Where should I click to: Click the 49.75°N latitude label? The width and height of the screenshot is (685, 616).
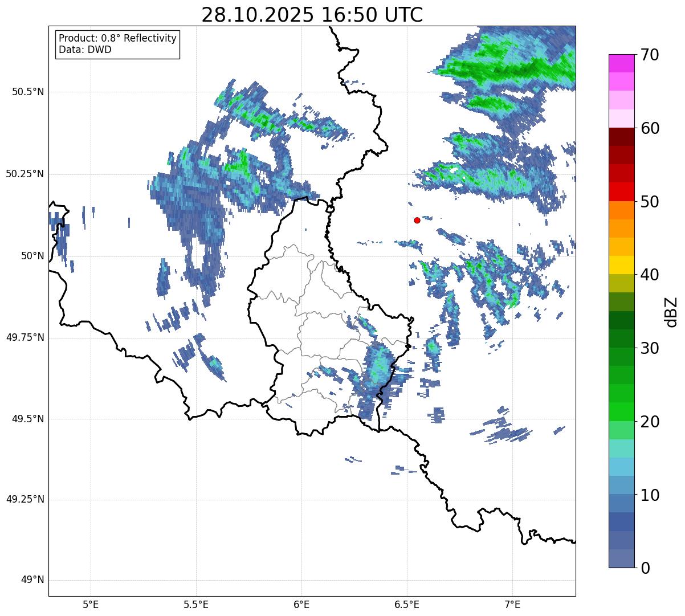(x=25, y=337)
